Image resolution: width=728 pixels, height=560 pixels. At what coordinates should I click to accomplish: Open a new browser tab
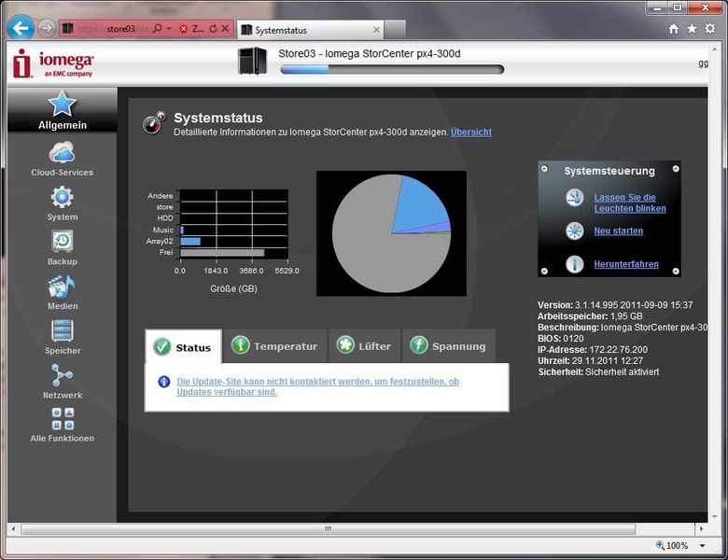[x=395, y=30]
